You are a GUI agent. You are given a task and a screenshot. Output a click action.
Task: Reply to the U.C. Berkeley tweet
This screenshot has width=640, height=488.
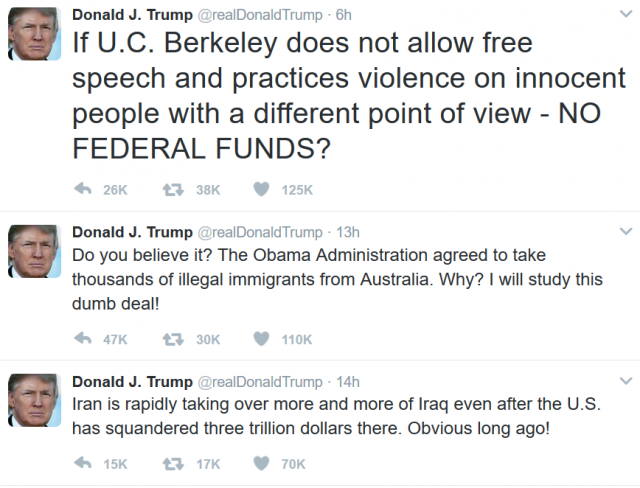(x=83, y=189)
